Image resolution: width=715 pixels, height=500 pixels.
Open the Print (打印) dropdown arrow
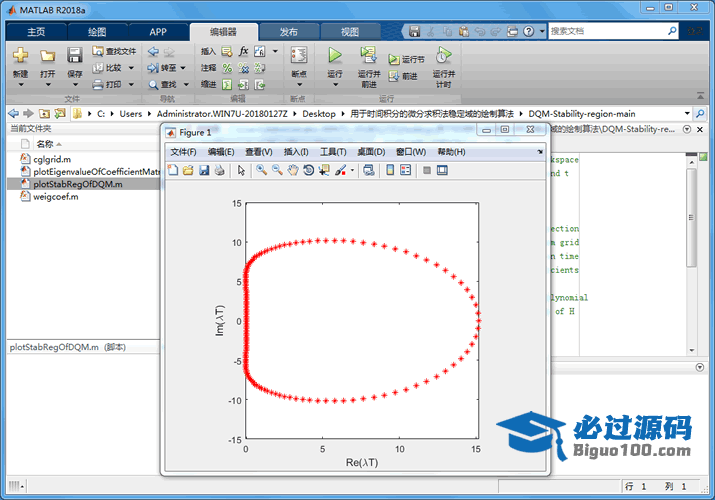click(131, 84)
